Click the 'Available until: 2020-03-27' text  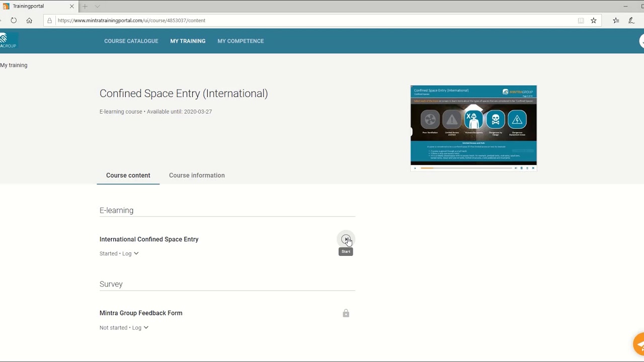[179, 112]
